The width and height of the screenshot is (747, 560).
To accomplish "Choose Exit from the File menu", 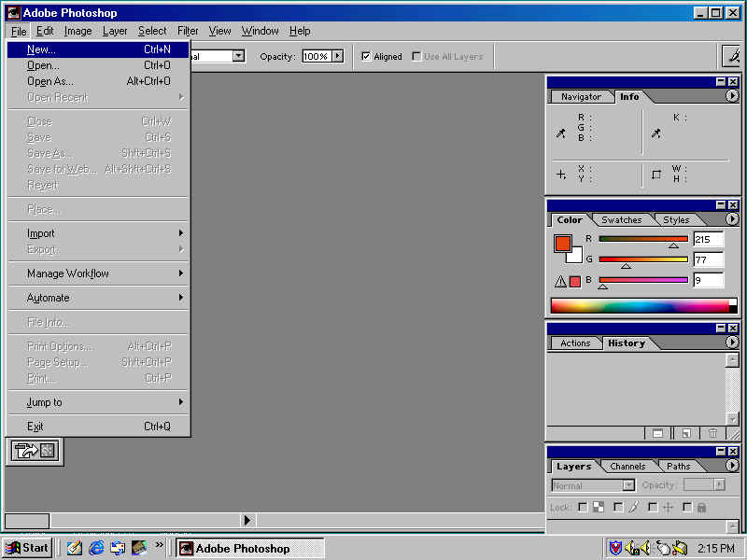I will coord(98,427).
